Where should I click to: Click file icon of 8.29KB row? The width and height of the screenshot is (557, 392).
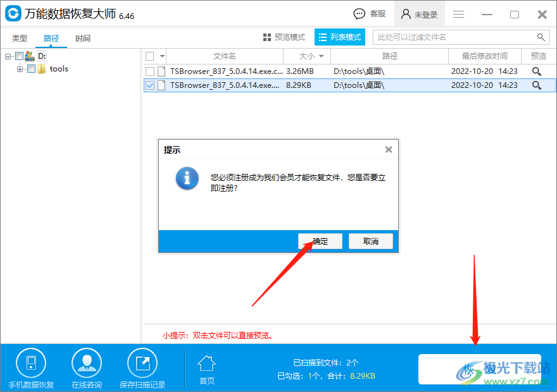click(x=161, y=85)
